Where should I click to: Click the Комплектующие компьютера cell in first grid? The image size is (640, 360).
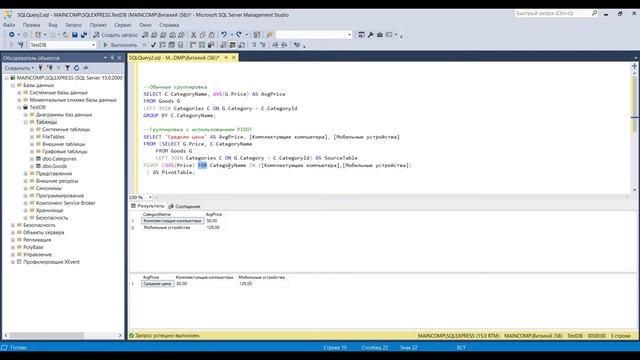tap(172, 221)
